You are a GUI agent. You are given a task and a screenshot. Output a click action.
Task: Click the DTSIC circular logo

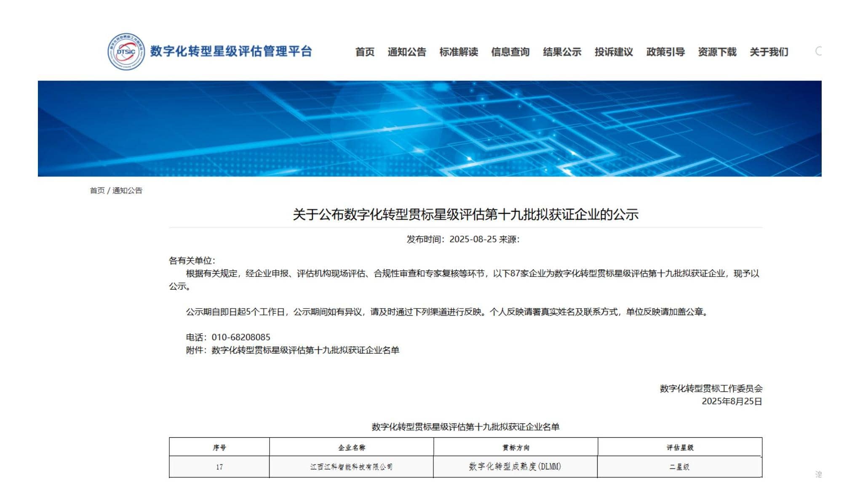point(126,51)
